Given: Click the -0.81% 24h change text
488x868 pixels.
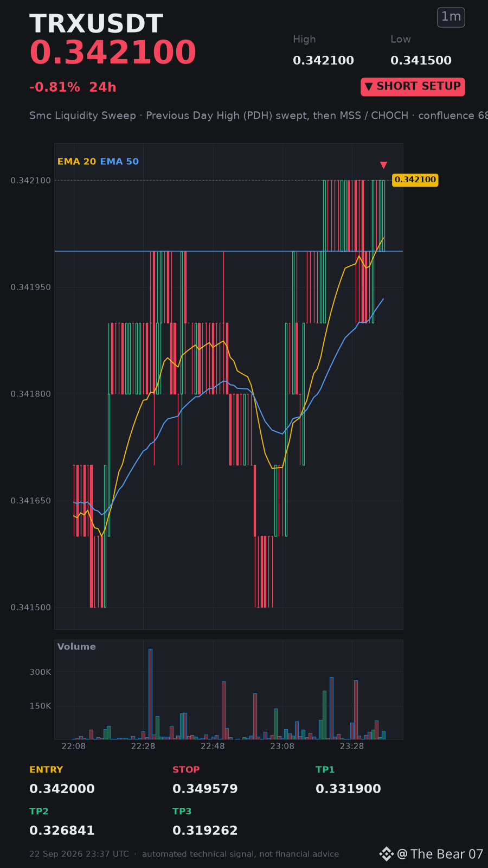Looking at the screenshot, I should click(x=73, y=87).
